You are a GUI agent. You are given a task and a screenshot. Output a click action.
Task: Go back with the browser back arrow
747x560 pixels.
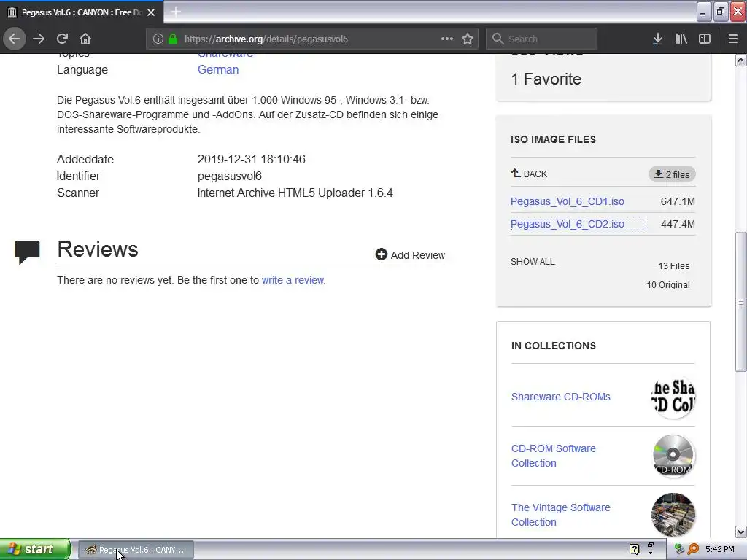(x=15, y=39)
